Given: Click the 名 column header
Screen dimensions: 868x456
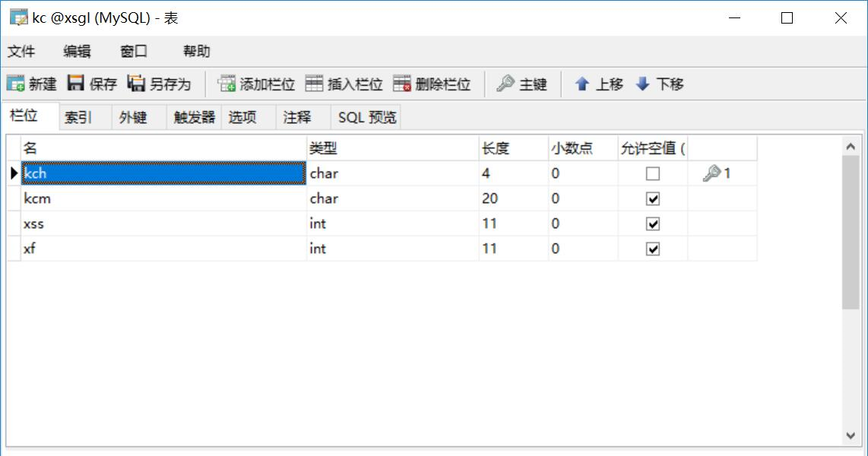Looking at the screenshot, I should pos(164,147).
